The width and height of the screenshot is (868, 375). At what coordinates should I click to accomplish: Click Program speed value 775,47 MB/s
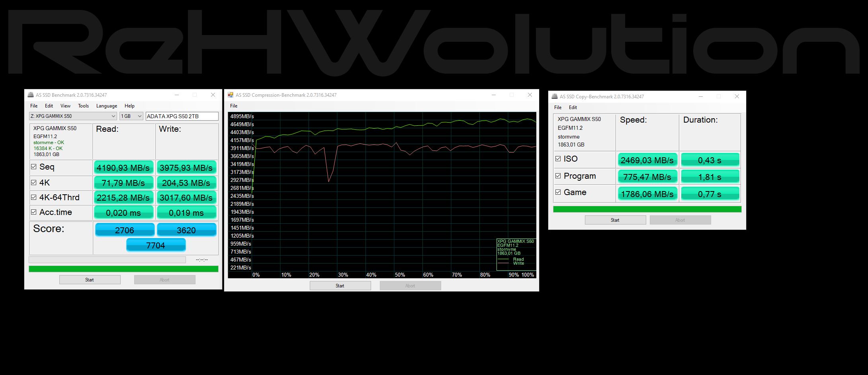pyautogui.click(x=647, y=177)
